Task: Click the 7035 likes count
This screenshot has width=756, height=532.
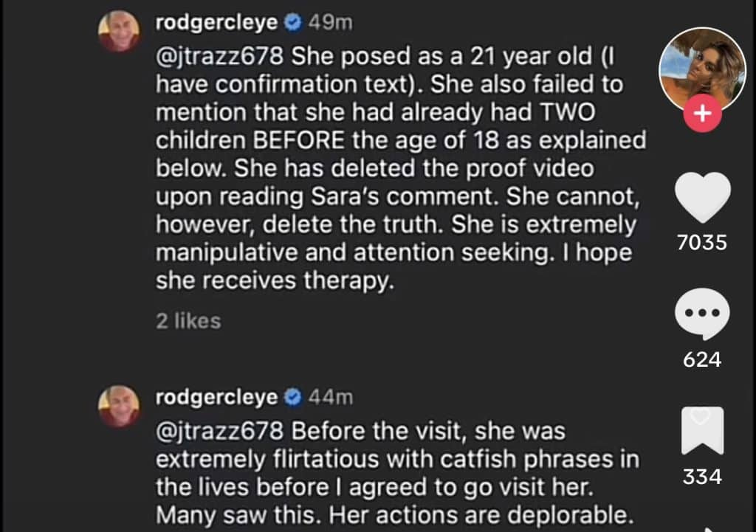Action: tap(702, 242)
